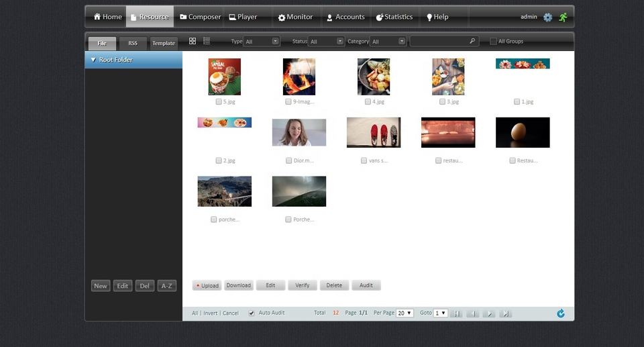The width and height of the screenshot is (644, 347).
Task: Click the Invert selection link
Action: [211, 313]
